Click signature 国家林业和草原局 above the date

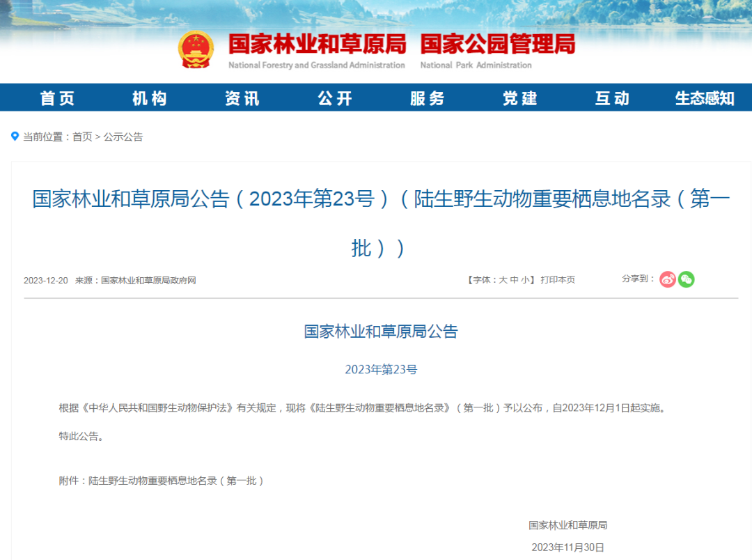[568, 525]
